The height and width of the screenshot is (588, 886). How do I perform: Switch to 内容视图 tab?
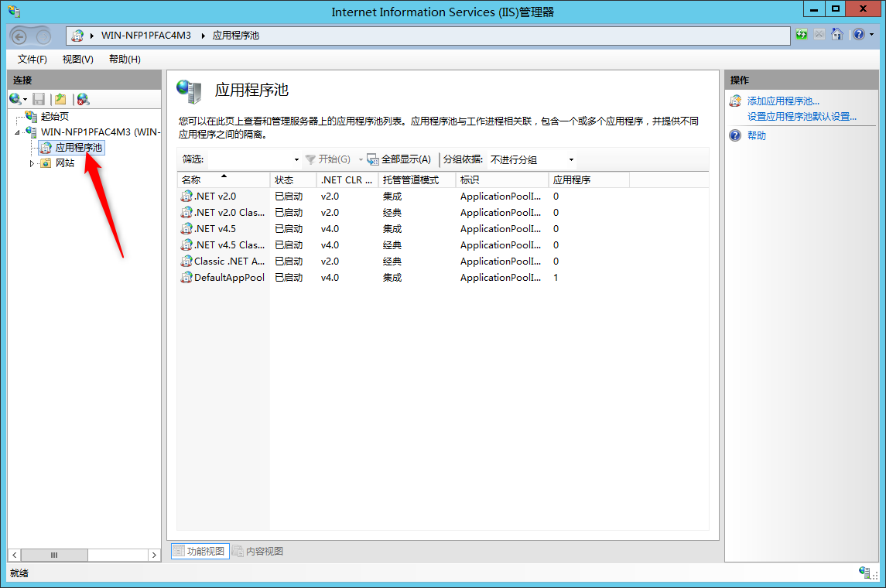[x=258, y=552]
